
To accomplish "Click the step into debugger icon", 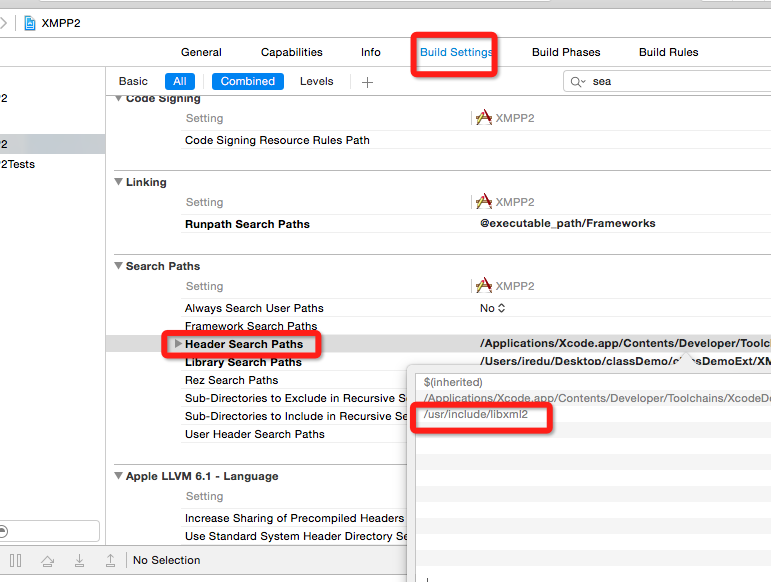I will [79, 560].
